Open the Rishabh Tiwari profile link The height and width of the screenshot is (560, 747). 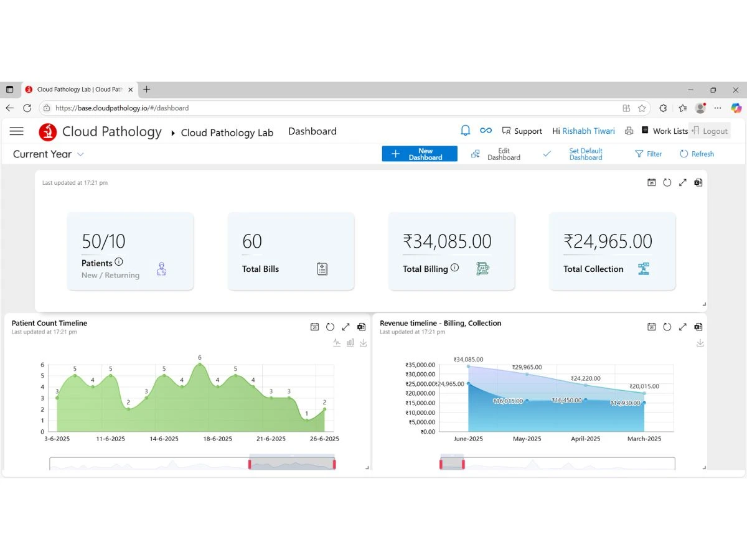coord(588,131)
